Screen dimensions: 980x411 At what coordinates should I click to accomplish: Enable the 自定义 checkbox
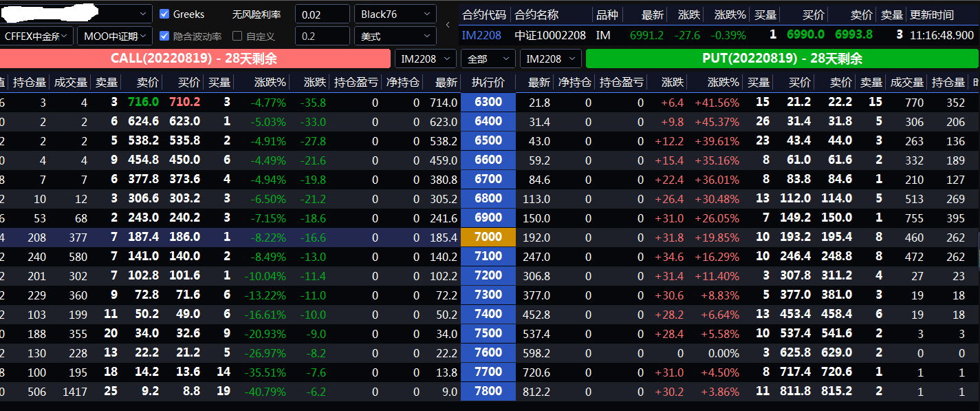coord(237,36)
